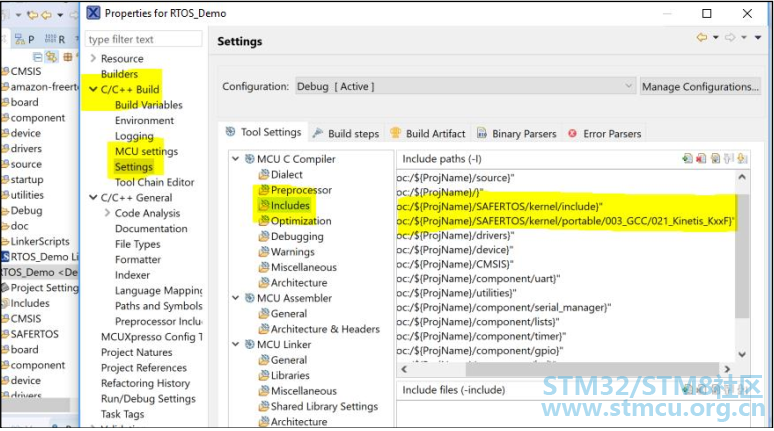
Task: Click include paths scroll down arrow
Action: pos(742,354)
